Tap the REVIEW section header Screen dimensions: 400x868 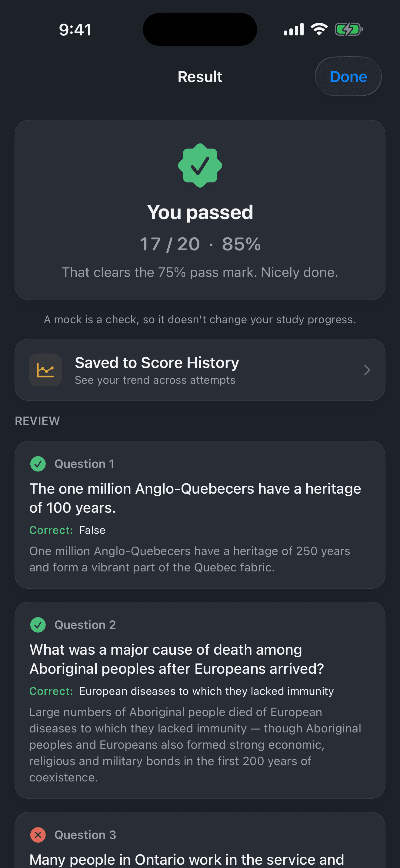pos(38,421)
